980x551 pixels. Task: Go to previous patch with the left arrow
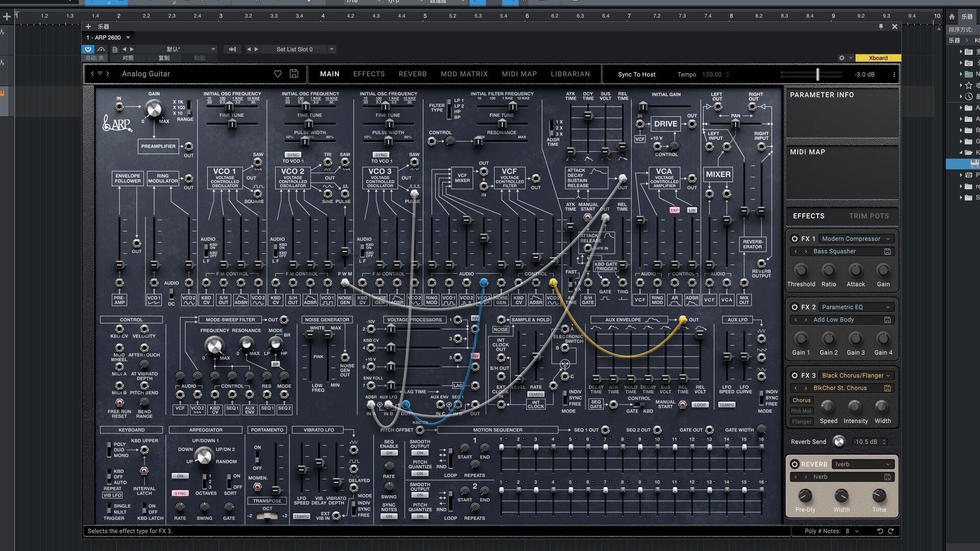92,73
